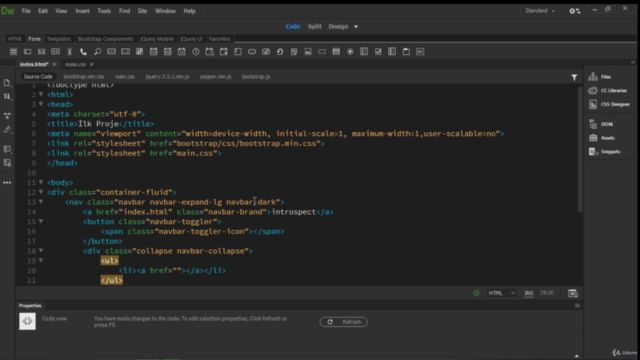Insert a Tel (phone) field icon
Image resolution: width=640 pixels, height=360 pixels.
83,52
